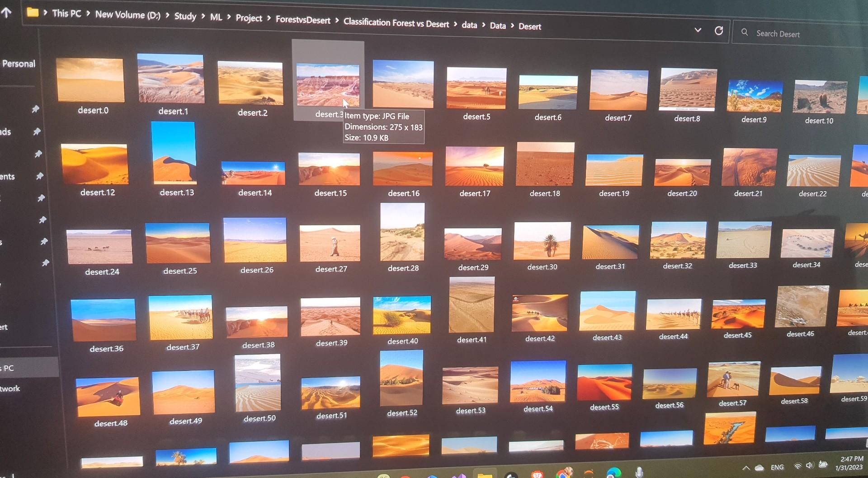Refresh the Desert folder view
Viewport: 868px width, 478px height.
718,31
